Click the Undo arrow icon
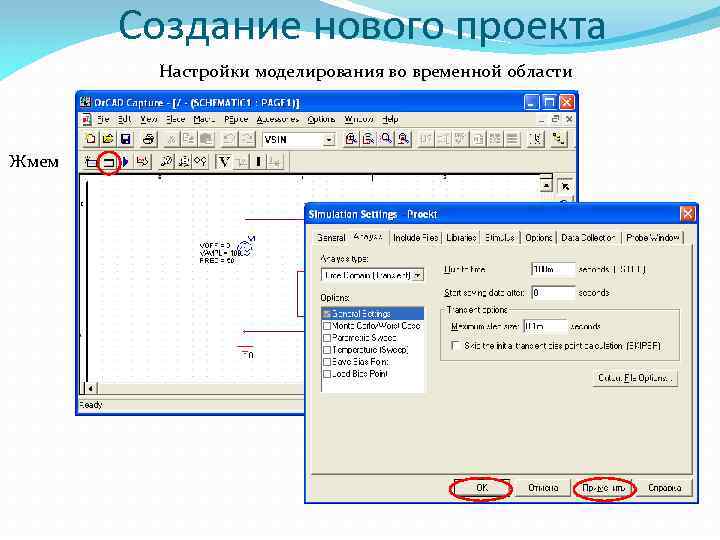Screen dimensions: 720x540 click(230, 139)
